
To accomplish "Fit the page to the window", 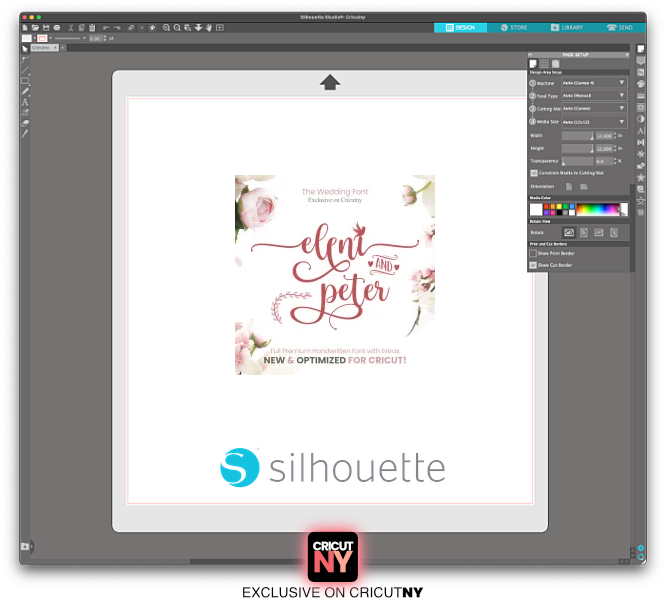I will [220, 28].
